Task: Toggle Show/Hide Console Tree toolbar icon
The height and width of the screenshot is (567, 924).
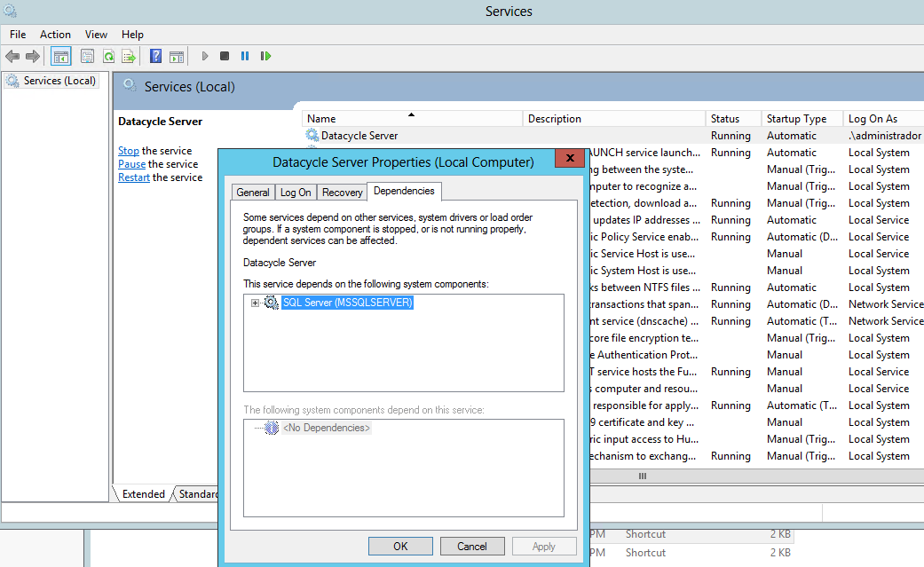Action: tap(60, 56)
